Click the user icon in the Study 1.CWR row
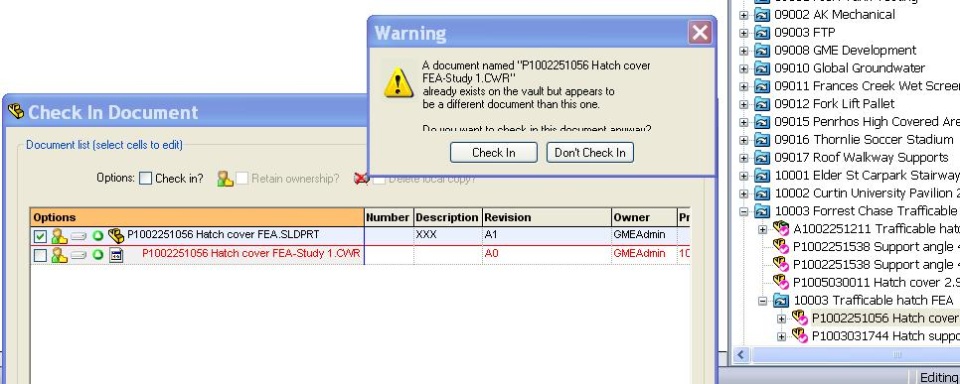The width and height of the screenshot is (960, 384). pos(59,255)
